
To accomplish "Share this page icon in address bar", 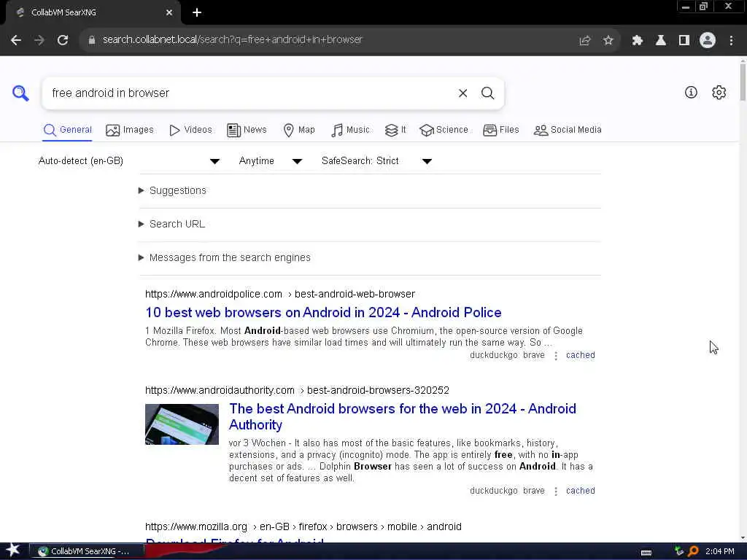I will (x=584, y=41).
